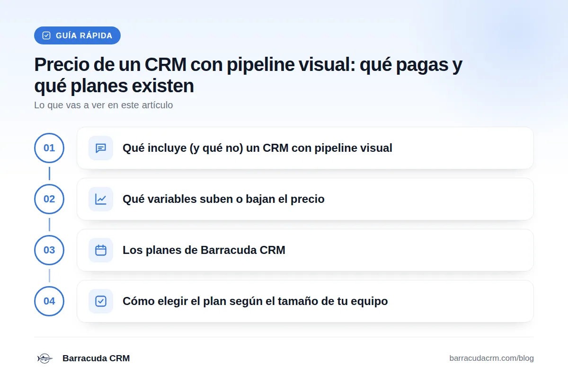Click the Barracuda CRM brand name
This screenshot has width=568, height=392.
(x=96, y=358)
